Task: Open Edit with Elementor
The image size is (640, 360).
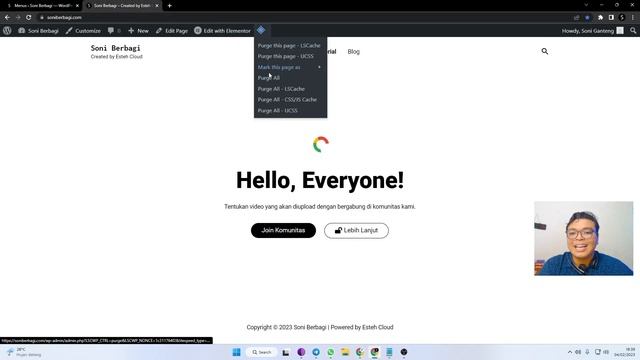Action: coord(222,31)
